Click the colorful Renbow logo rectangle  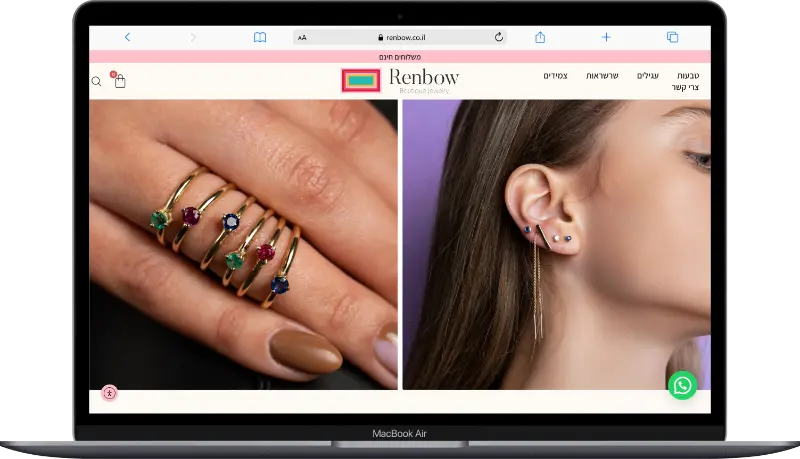[x=361, y=81]
